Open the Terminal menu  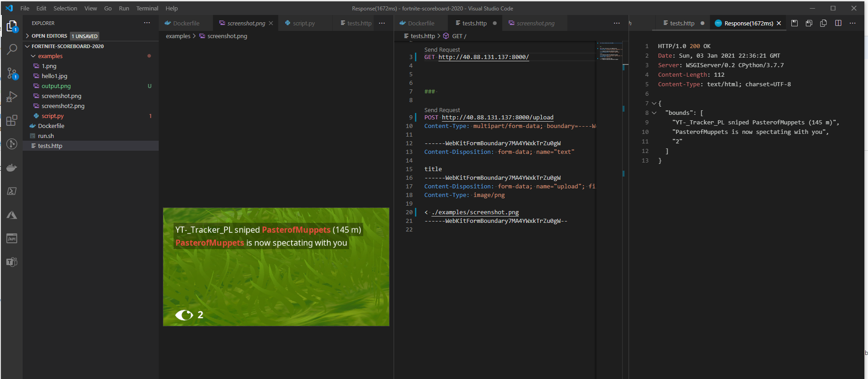tap(147, 8)
